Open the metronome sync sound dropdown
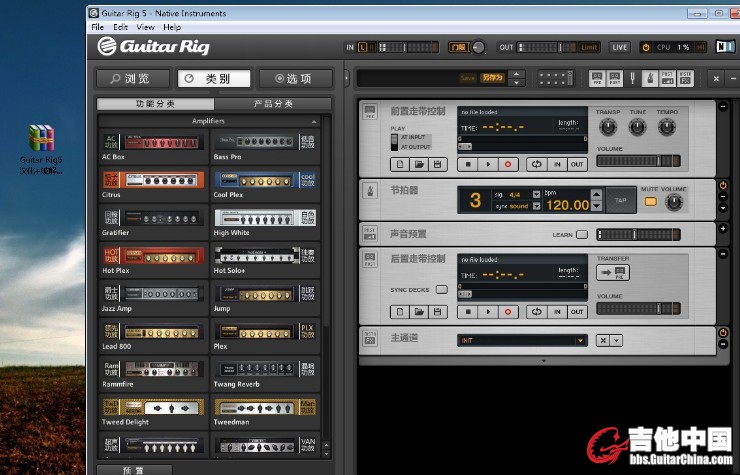The height and width of the screenshot is (475, 740). pyautogui.click(x=536, y=206)
